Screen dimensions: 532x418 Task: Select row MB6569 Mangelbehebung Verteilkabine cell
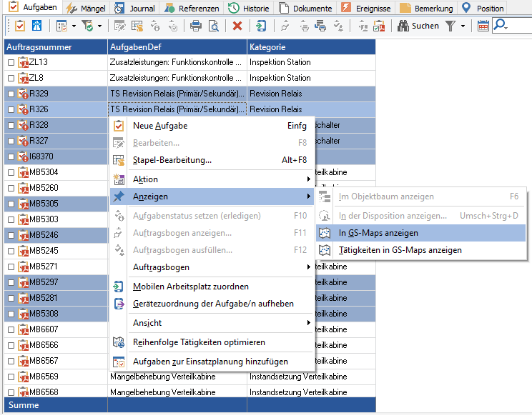click(177, 377)
